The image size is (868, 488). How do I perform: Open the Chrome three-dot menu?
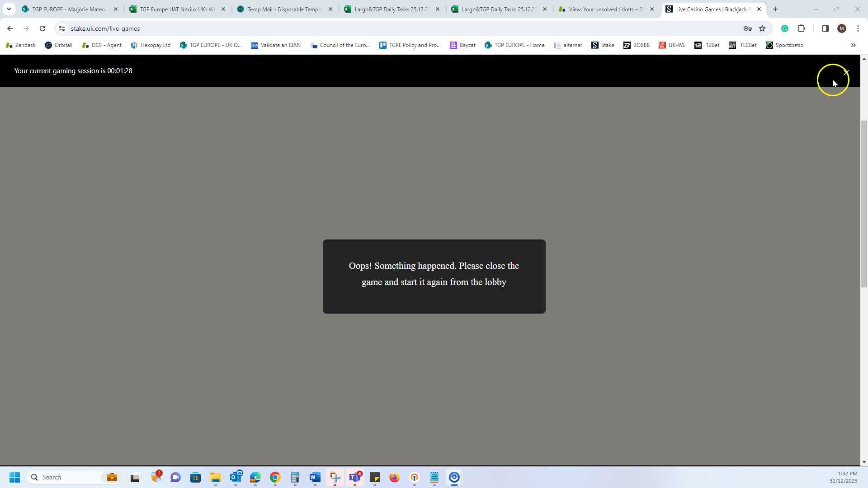coord(858,28)
